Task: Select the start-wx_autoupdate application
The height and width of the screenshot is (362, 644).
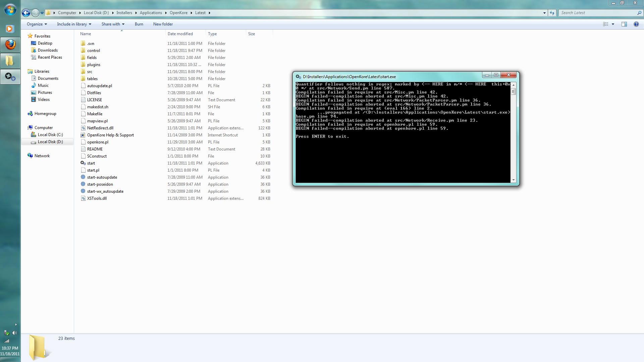Action: pyautogui.click(x=105, y=191)
